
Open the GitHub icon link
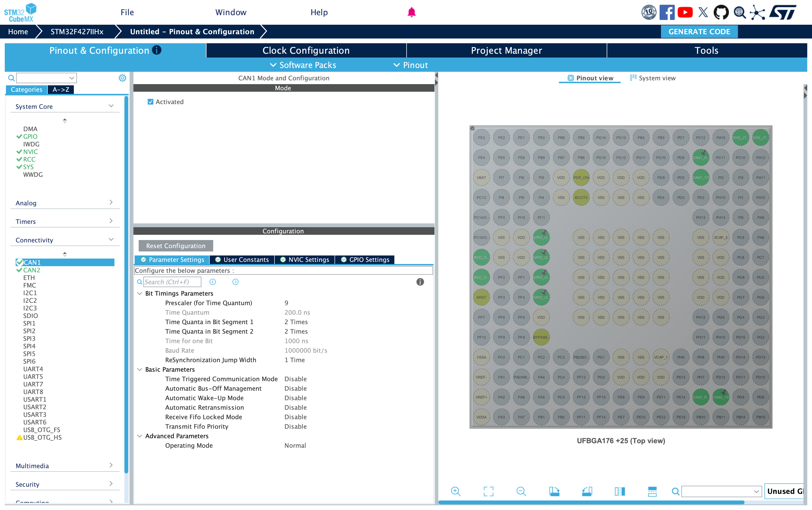(721, 13)
